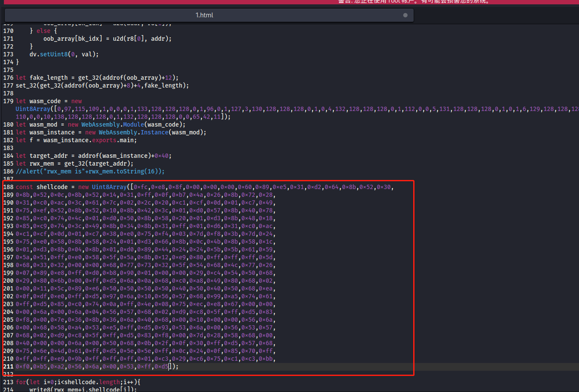Click 'new Uint8Array([' in line 188
The height and width of the screenshot is (392, 579).
tap(106, 187)
